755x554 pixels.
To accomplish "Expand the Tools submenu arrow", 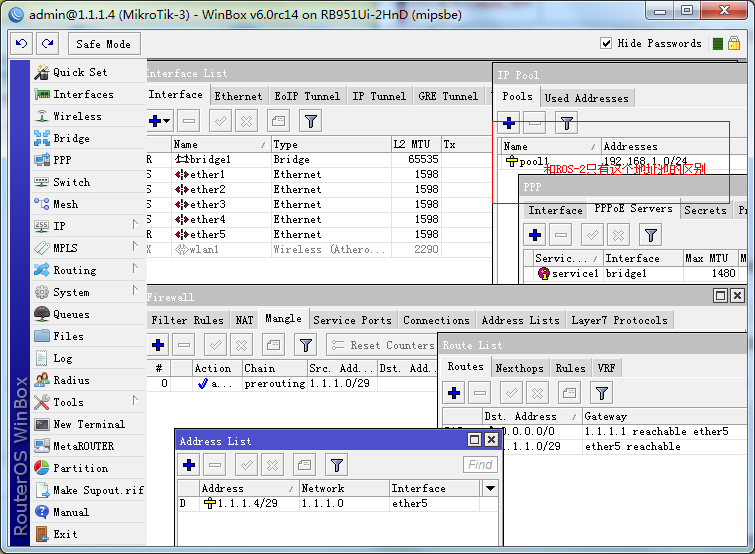I will 135,400.
